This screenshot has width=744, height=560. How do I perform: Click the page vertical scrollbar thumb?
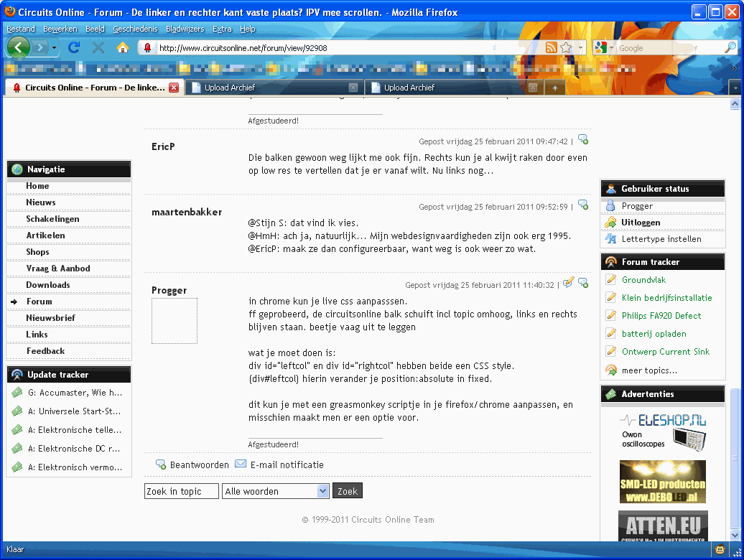734,459
